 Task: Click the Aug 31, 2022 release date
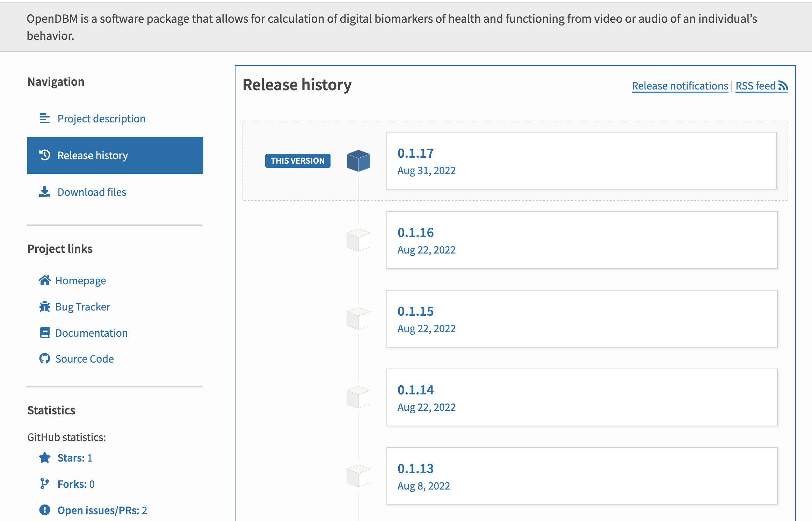click(426, 171)
